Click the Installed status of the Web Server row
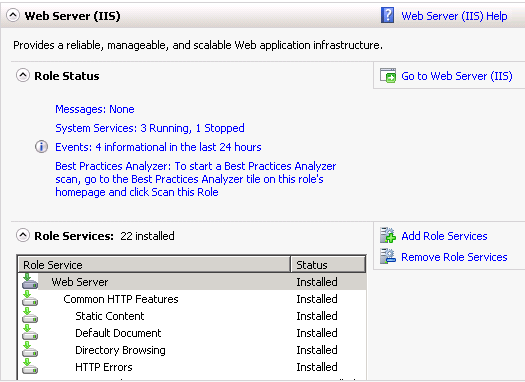Screen dimensions: 525x382 [x=317, y=282]
